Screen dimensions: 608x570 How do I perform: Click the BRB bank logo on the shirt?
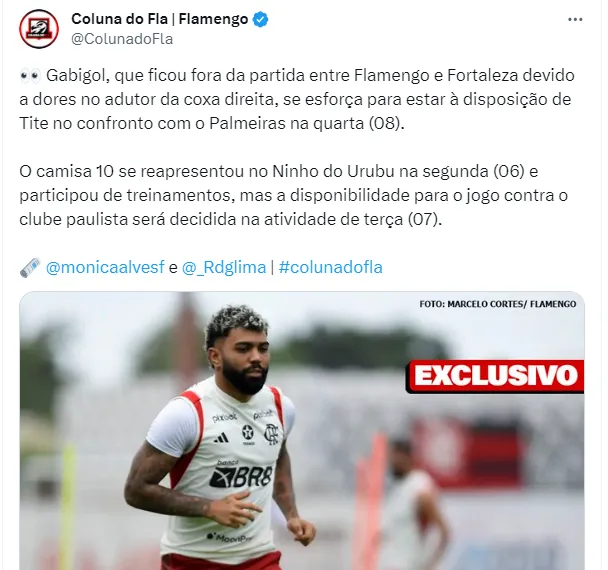pos(240,475)
